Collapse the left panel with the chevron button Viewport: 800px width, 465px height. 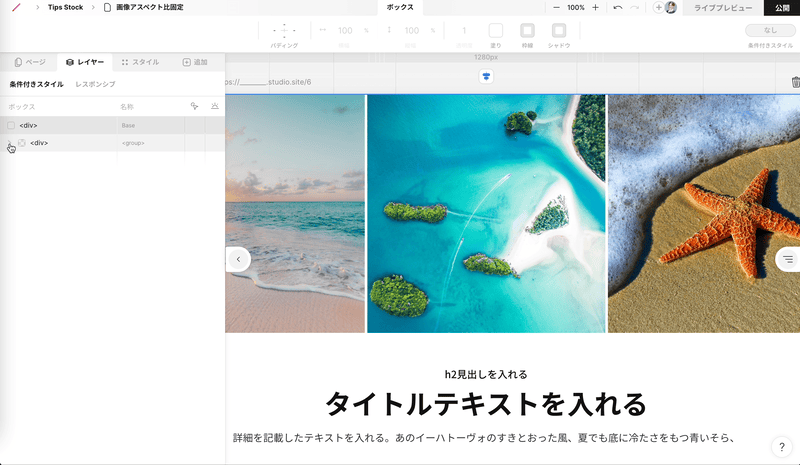pos(238,259)
